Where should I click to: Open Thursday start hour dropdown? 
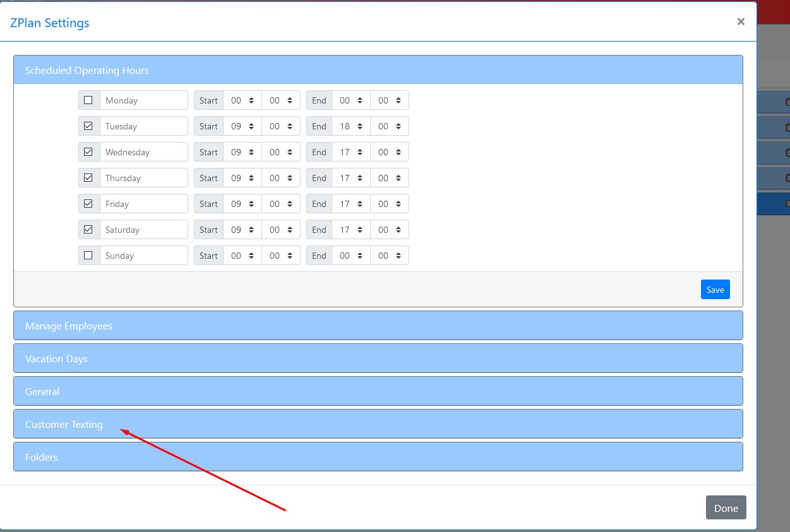pyautogui.click(x=242, y=178)
